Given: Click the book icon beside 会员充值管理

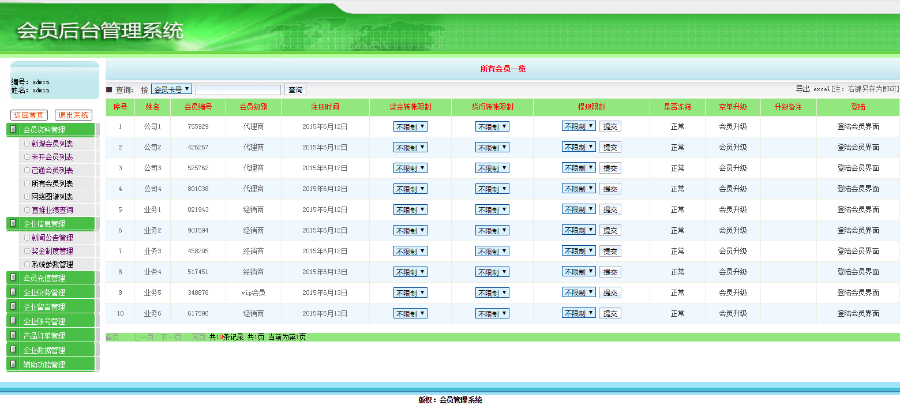Looking at the screenshot, I should click(13, 278).
